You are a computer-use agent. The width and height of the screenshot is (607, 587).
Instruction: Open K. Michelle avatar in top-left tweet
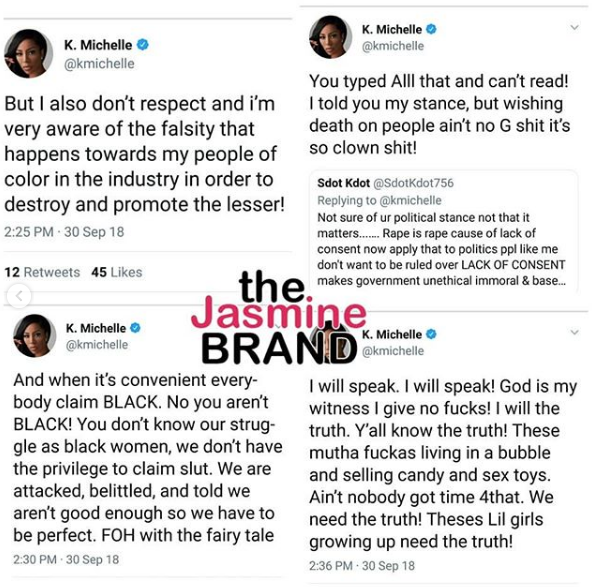click(28, 53)
